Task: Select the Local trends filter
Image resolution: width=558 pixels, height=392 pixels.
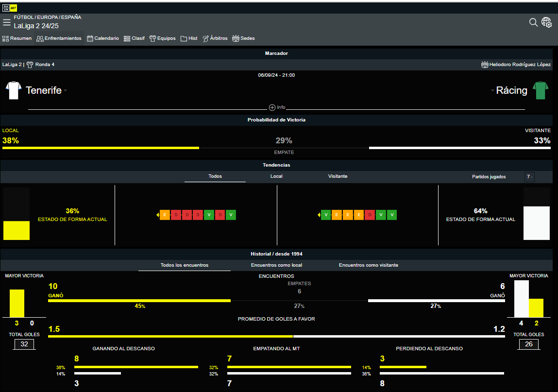Action: click(x=276, y=176)
